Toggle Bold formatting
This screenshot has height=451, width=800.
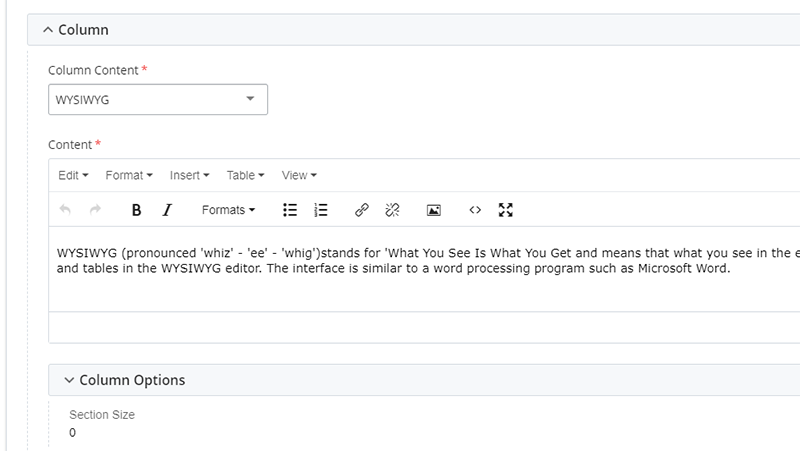[x=136, y=210]
